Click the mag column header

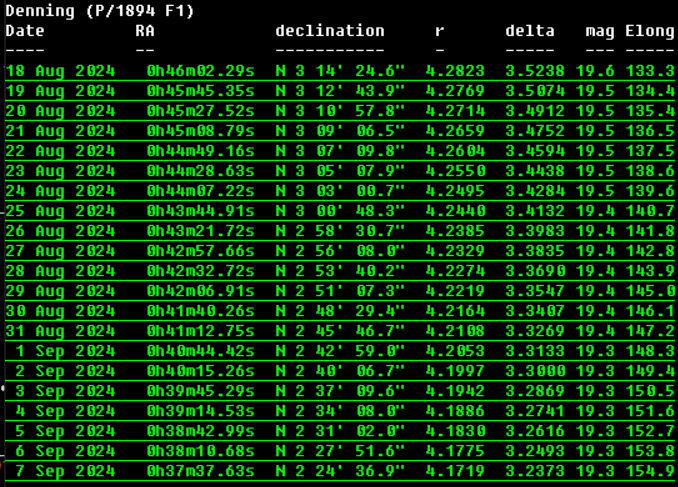tap(600, 31)
